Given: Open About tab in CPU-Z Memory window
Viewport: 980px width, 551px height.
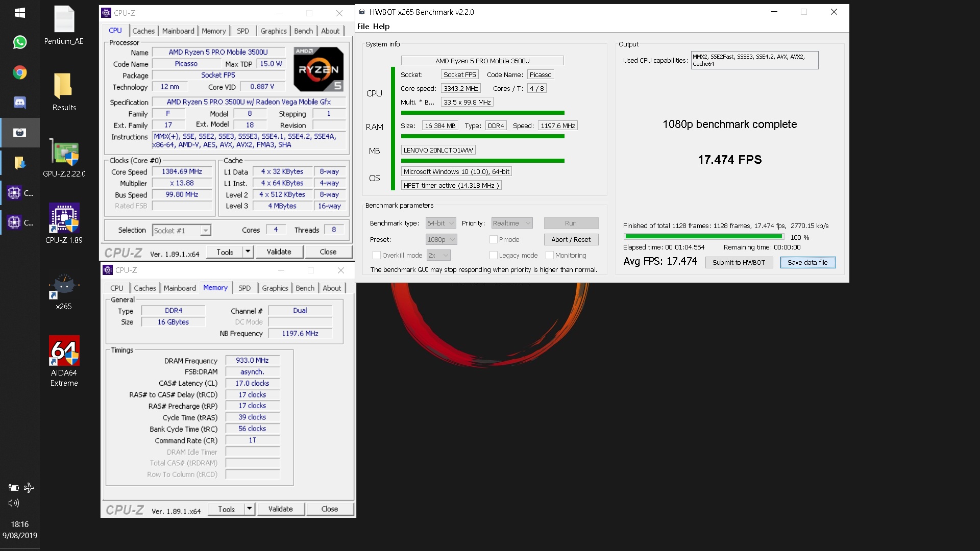Looking at the screenshot, I should click(332, 288).
